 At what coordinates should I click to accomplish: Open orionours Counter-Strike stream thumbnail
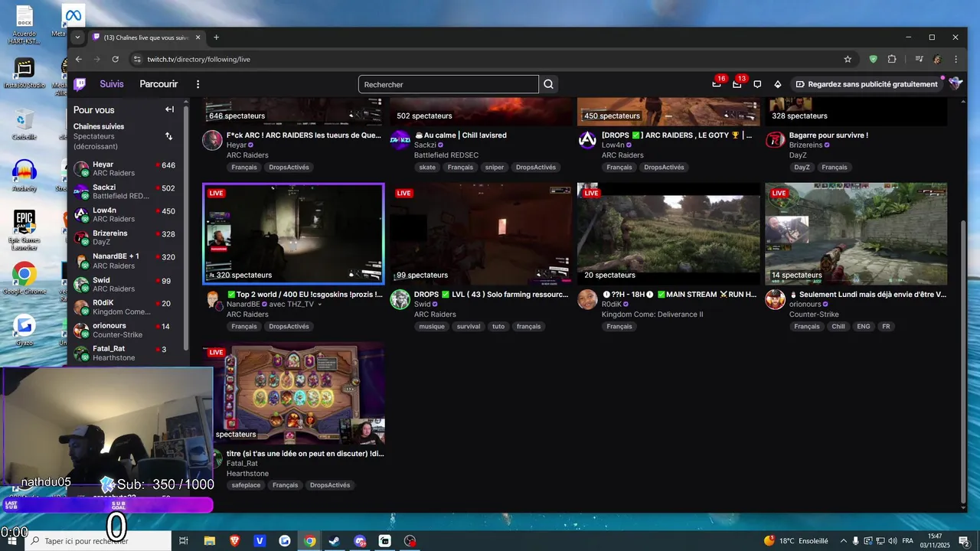[x=856, y=234]
